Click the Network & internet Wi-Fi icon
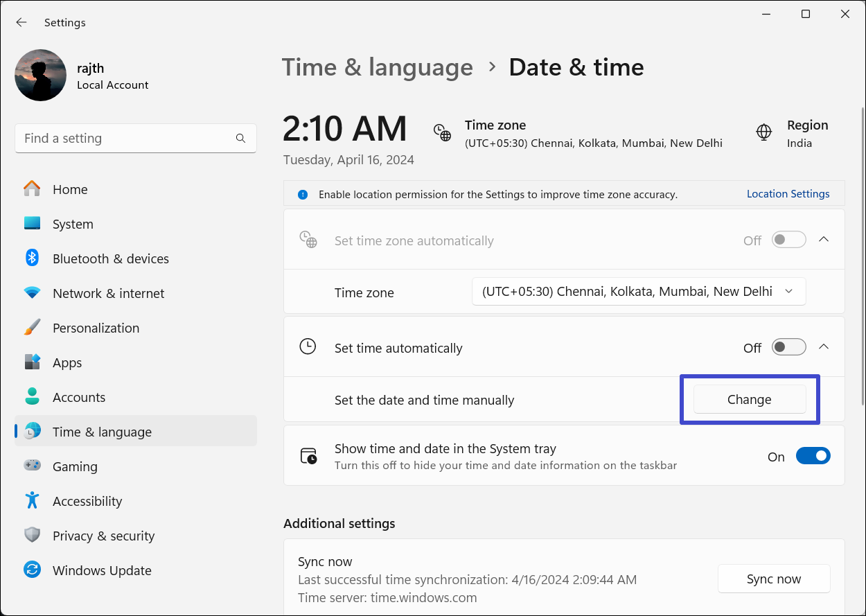 32,293
